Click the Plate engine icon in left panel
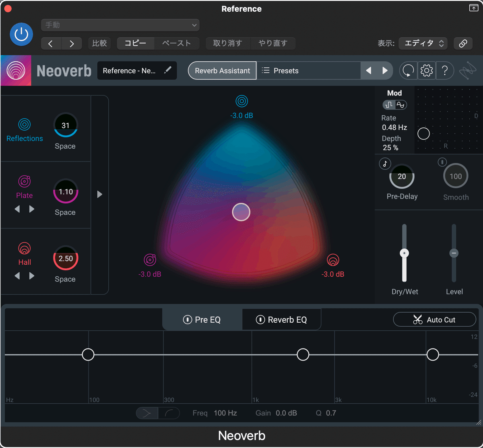The height and width of the screenshot is (448, 483). click(25, 182)
